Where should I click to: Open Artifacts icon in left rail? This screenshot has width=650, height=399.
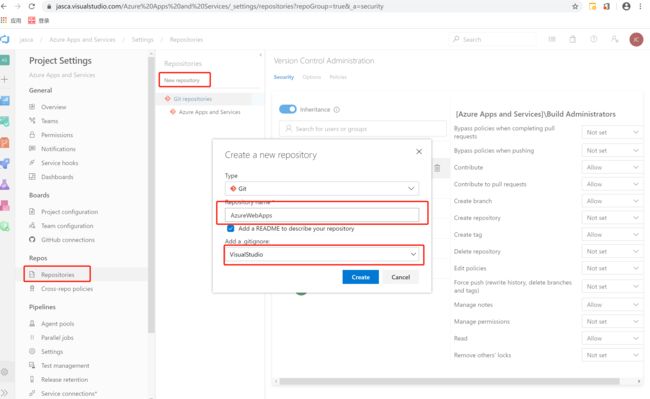click(5, 205)
